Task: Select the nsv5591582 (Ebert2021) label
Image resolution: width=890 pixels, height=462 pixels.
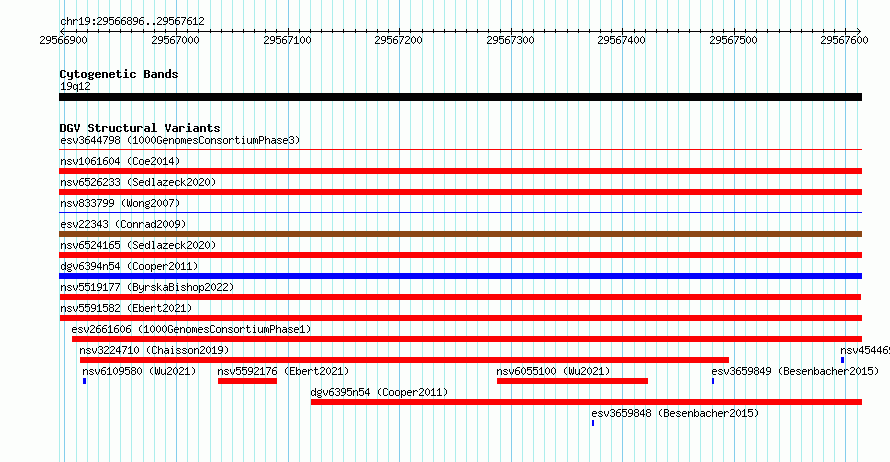Action: click(126, 308)
